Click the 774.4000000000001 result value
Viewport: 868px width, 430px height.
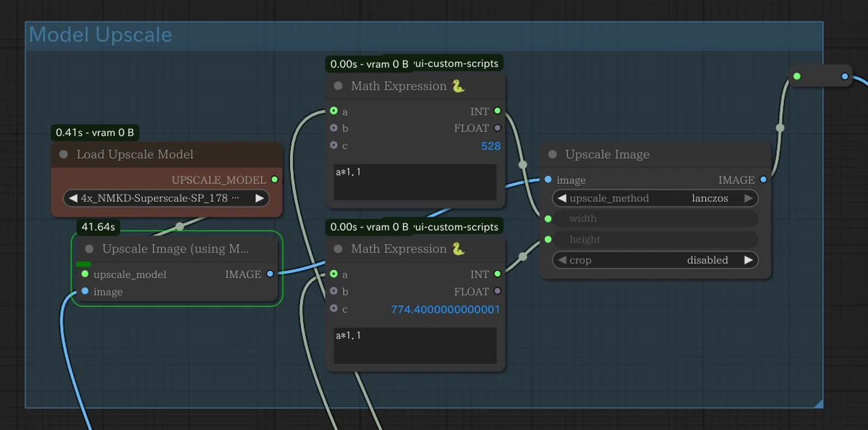[x=446, y=309]
